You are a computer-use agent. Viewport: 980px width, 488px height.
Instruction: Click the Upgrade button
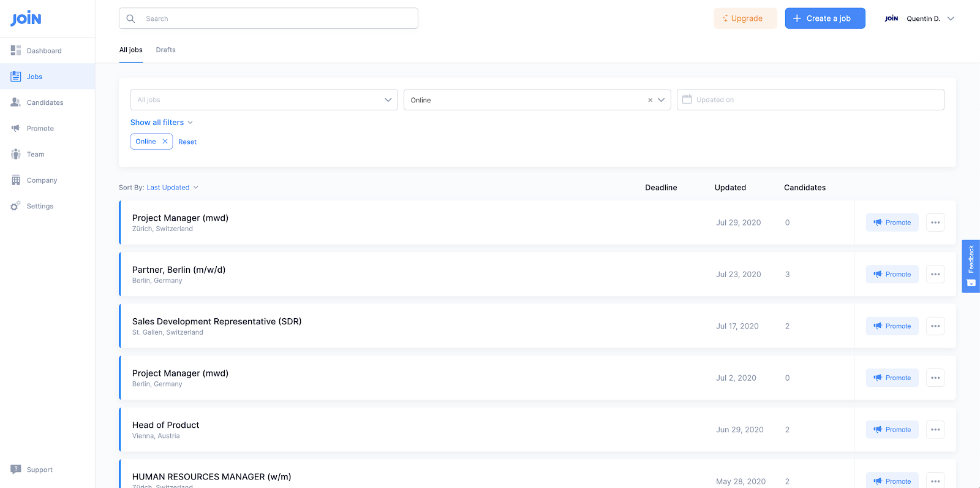click(x=745, y=18)
